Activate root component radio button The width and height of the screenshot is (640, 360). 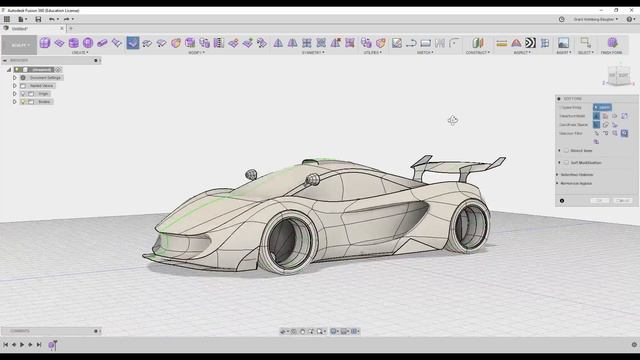[58, 70]
